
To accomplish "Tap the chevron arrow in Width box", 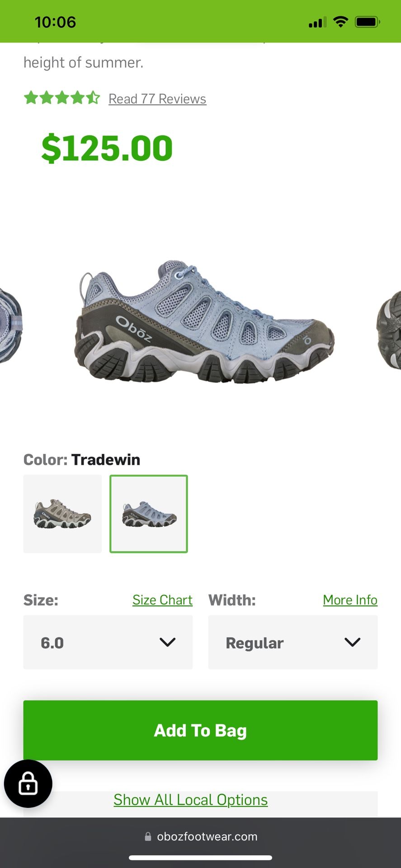I will point(352,642).
